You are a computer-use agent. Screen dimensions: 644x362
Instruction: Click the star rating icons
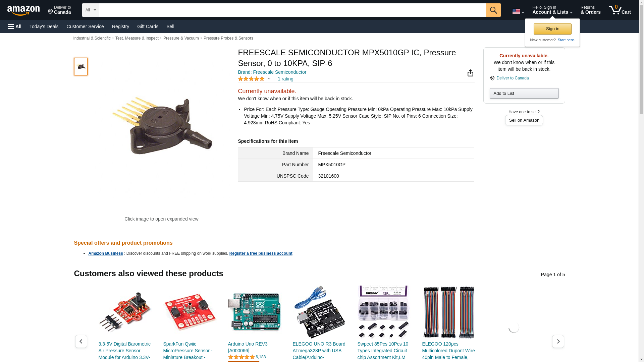click(251, 79)
